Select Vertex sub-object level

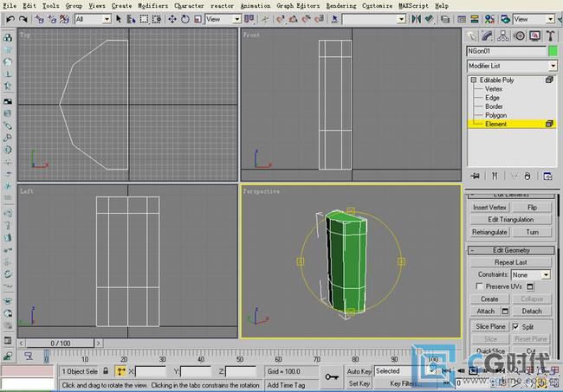(494, 89)
